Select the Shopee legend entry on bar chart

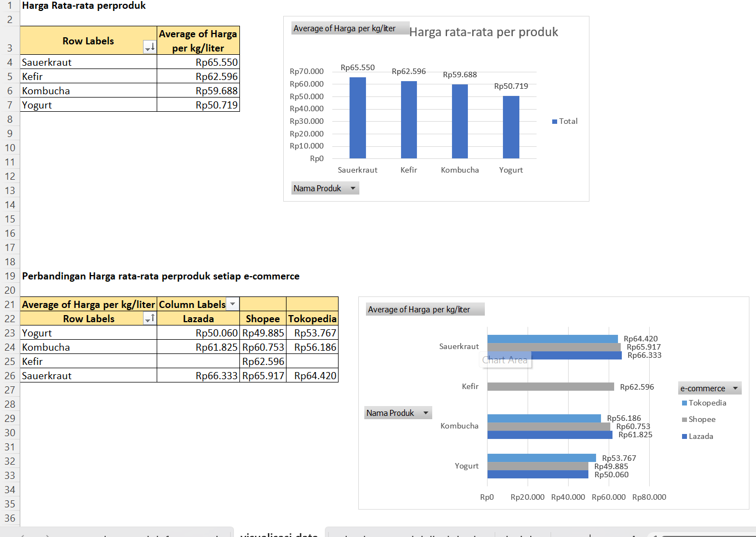pos(701,419)
